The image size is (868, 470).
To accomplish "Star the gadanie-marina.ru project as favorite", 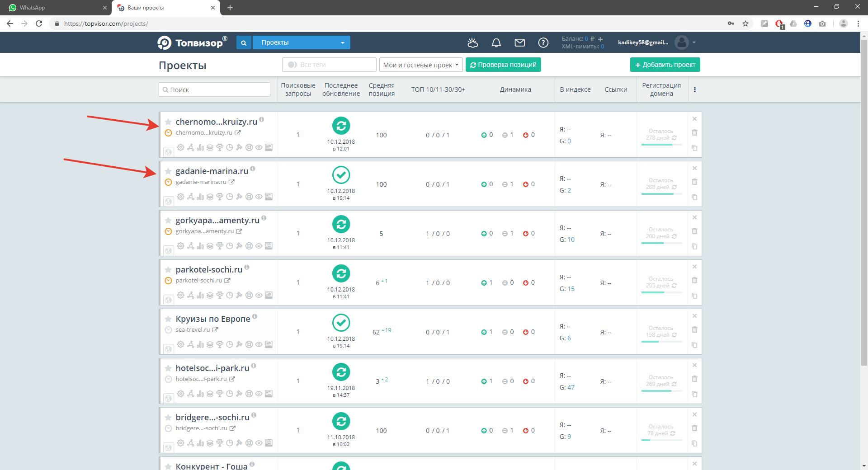I will tap(168, 171).
